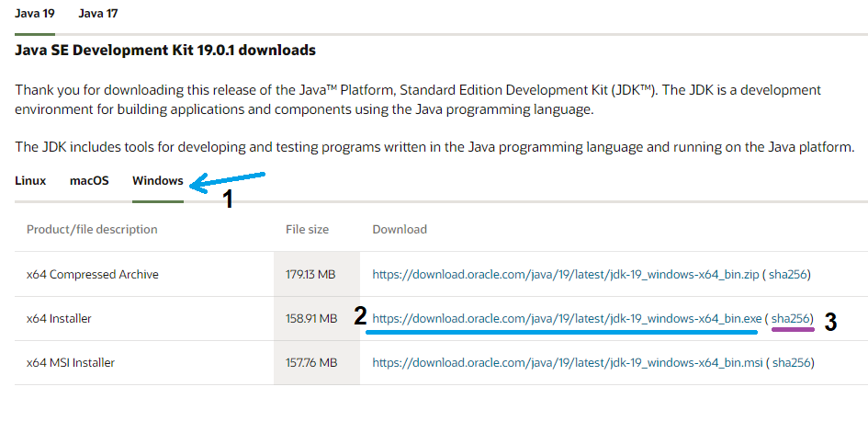The width and height of the screenshot is (868, 421).
Task: Switch to the Java 17 tab
Action: coord(98,13)
